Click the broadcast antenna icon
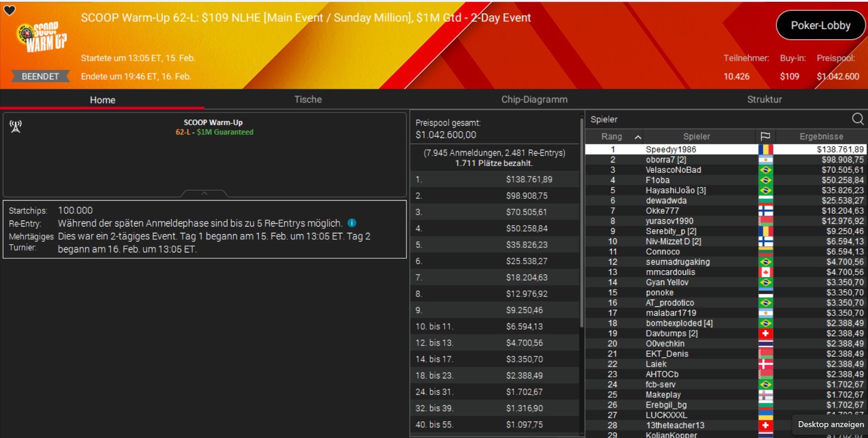Screen dimensions: 868x438 (x=15, y=127)
